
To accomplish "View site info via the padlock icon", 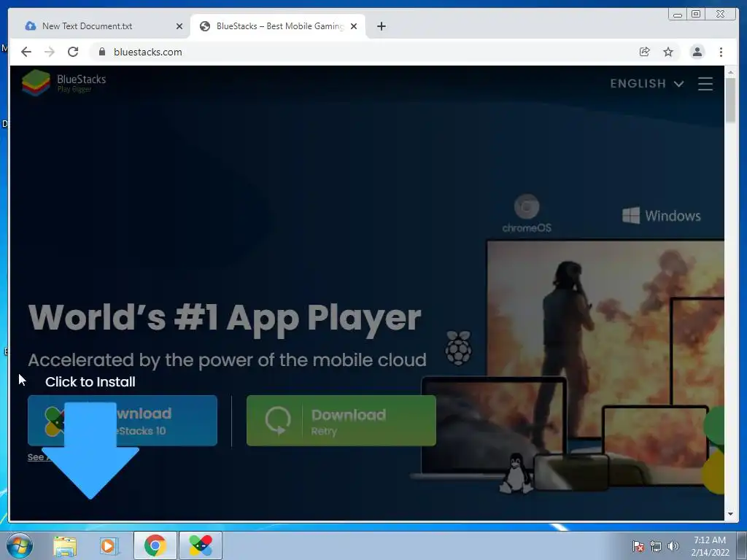I will [101, 52].
